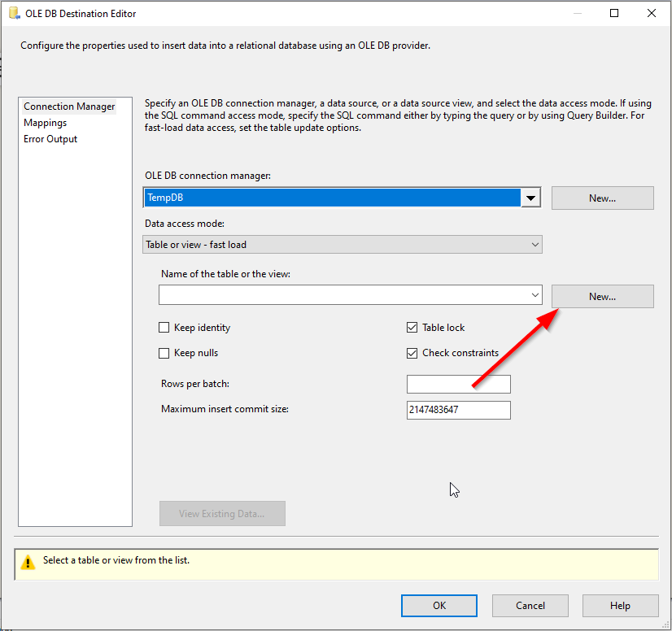Click the Maximum insert commit size field
This screenshot has width=672, height=631.
coord(458,410)
